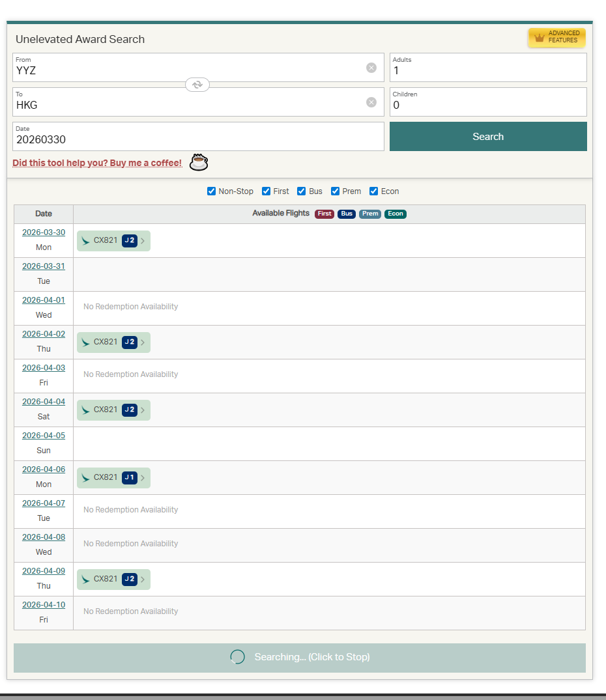Click Cathay Pacific logo on 2026-04-02 flight
This screenshot has height=700, width=606.
pyautogui.click(x=85, y=343)
